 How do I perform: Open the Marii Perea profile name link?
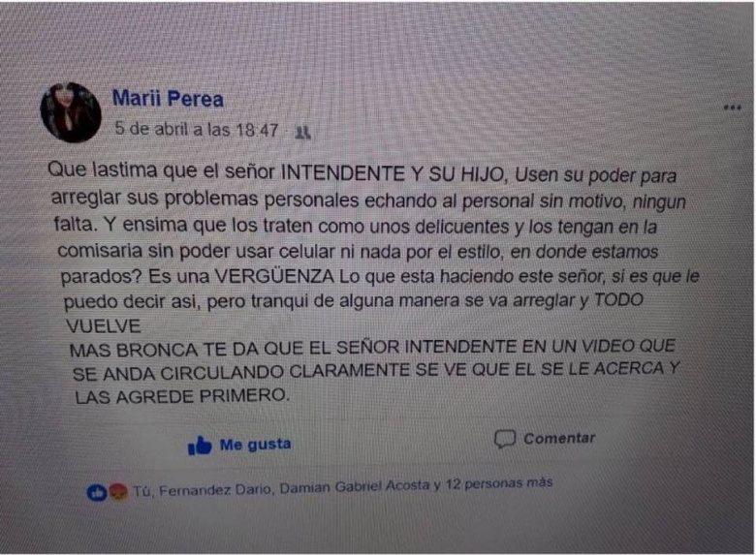tap(168, 99)
